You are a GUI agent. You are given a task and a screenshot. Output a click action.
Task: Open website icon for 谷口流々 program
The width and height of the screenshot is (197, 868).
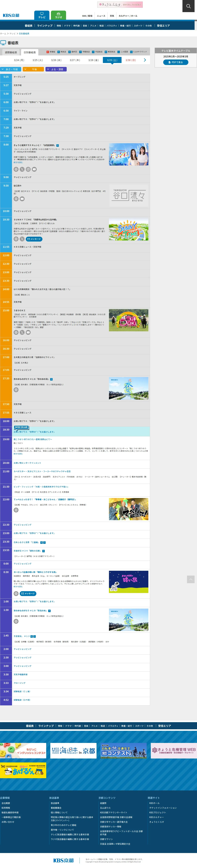tap(16, 199)
